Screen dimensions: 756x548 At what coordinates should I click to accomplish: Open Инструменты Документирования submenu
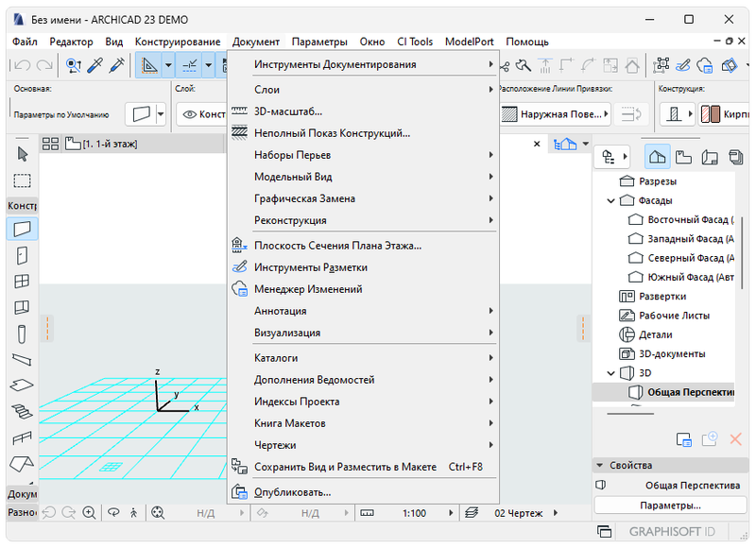[x=363, y=64]
